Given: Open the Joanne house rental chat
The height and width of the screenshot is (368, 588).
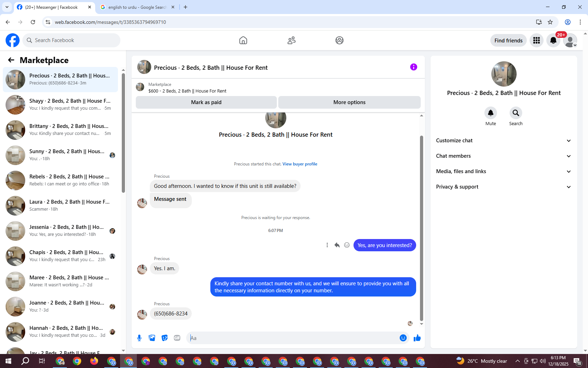Looking at the screenshot, I should 60,307.
